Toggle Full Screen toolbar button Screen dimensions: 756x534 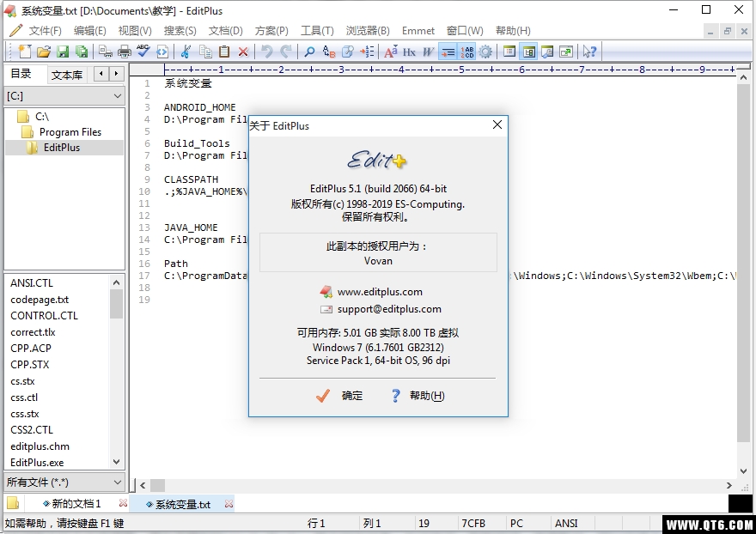(566, 52)
